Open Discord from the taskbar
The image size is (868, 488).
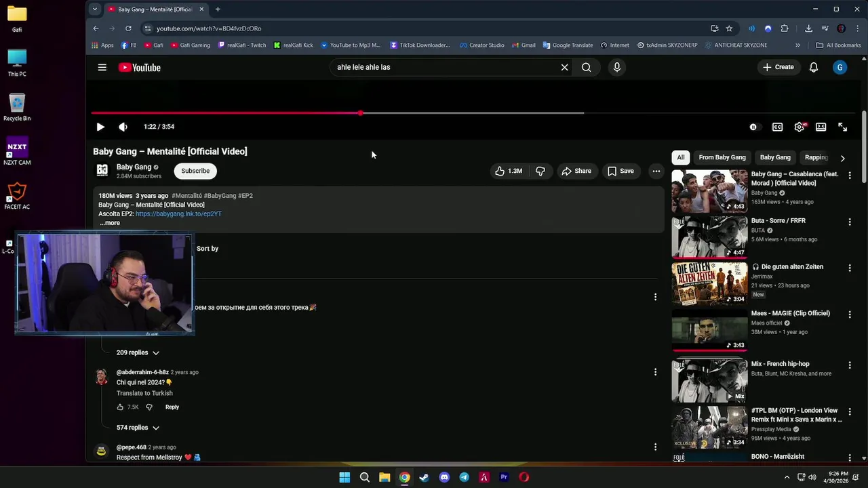point(444,477)
